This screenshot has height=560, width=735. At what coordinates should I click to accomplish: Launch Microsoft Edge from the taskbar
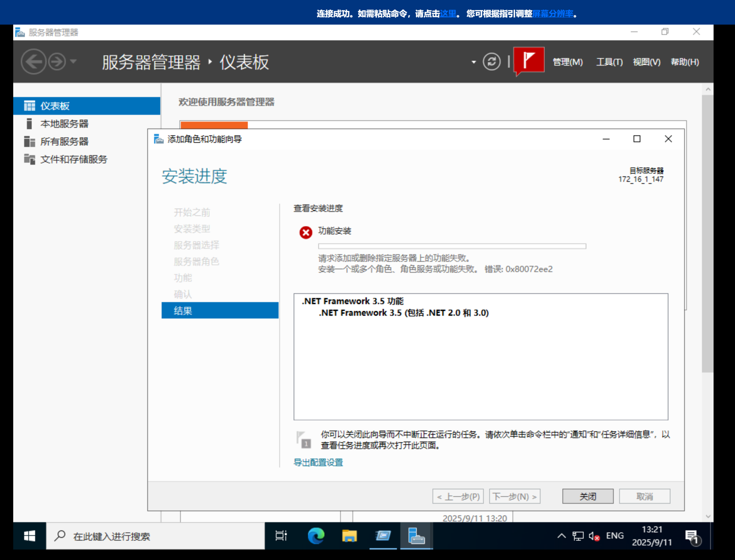point(316,536)
